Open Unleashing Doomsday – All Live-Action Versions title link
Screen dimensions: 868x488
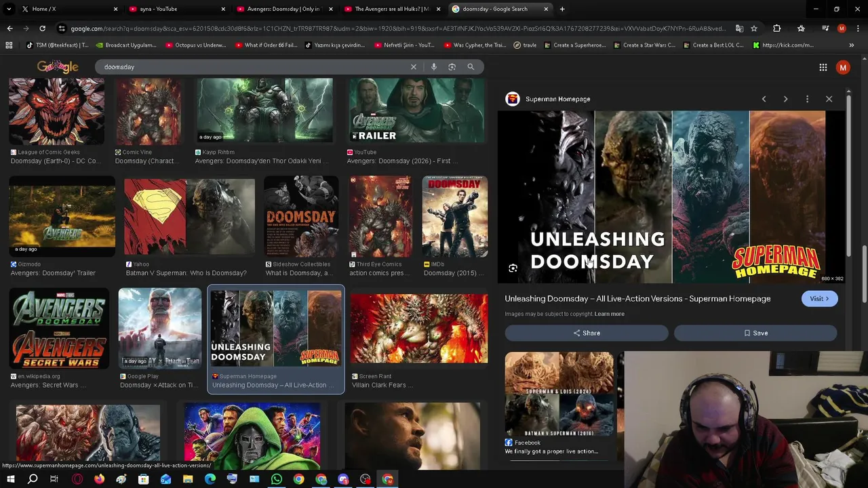(637, 299)
